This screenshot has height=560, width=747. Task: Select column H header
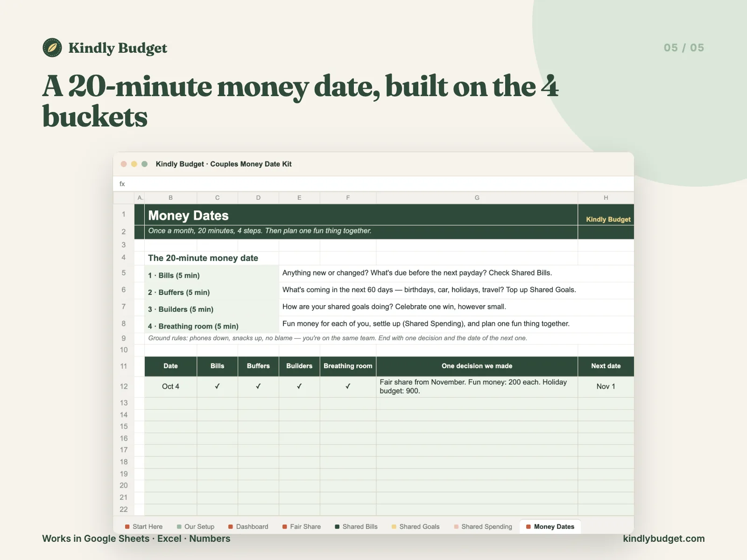click(606, 198)
